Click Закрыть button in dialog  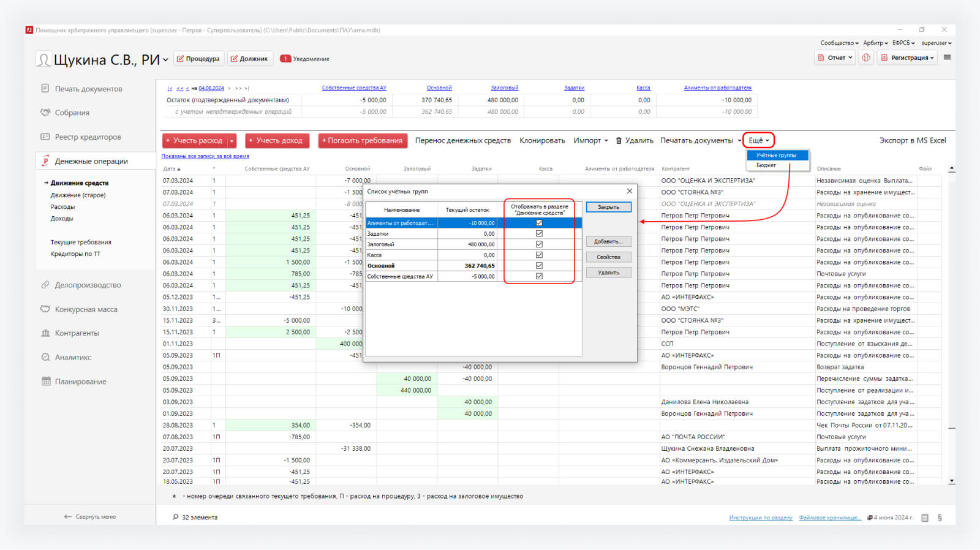click(608, 207)
